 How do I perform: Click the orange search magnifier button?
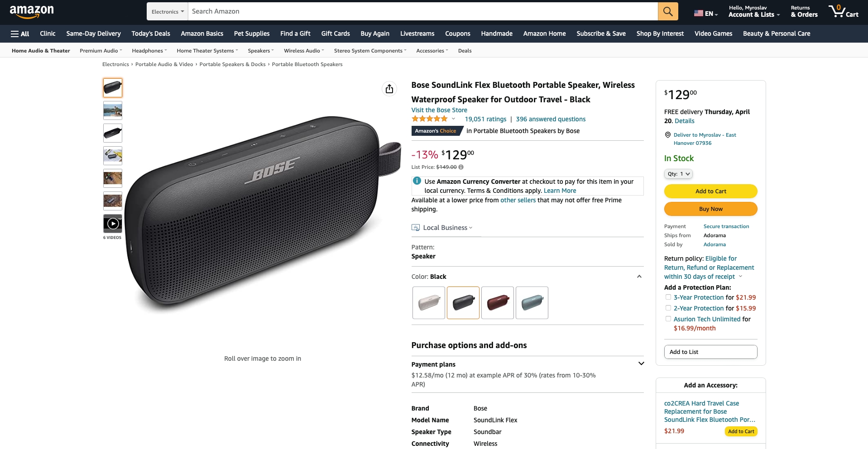(x=668, y=11)
